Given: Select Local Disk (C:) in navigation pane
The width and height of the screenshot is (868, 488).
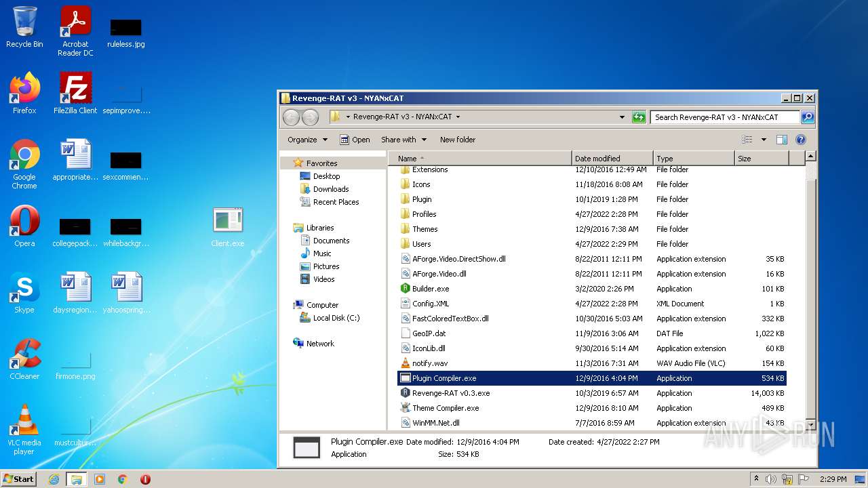Looking at the screenshot, I should (x=336, y=318).
